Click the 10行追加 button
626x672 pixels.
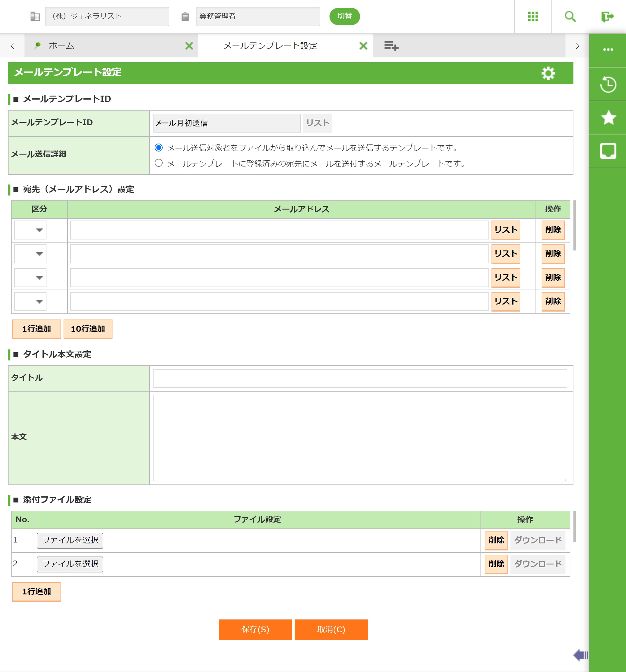pyautogui.click(x=88, y=329)
